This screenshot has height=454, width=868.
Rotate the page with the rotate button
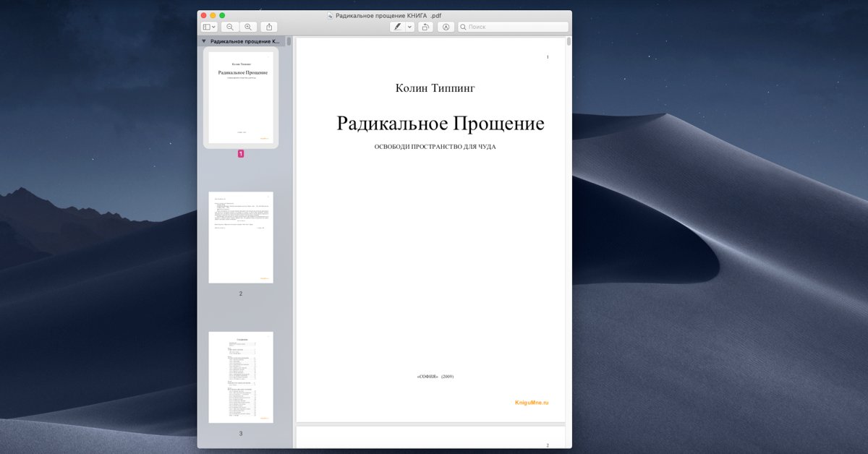click(x=425, y=27)
